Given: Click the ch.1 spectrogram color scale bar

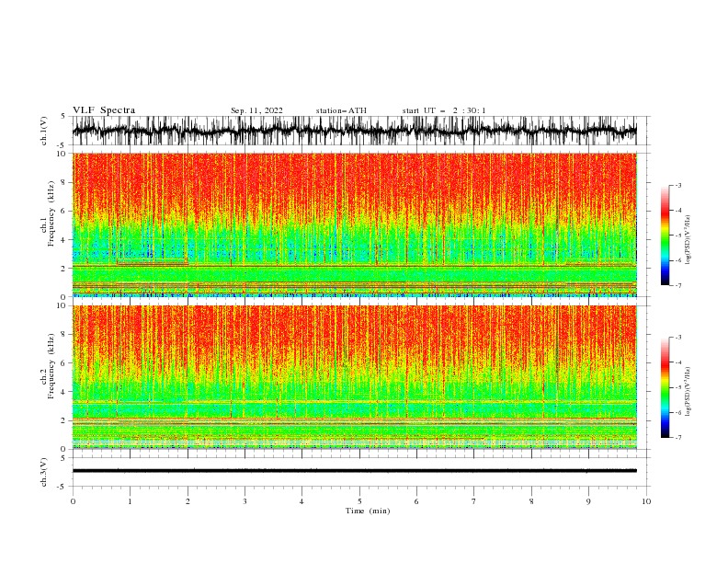Looking at the screenshot, I should [665, 236].
